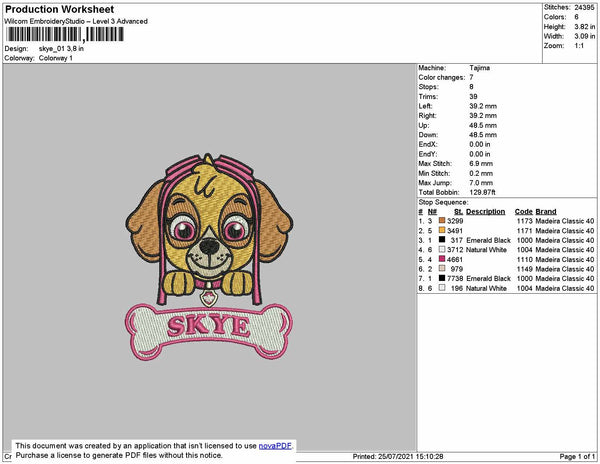Click the barcode under the worksheet title
This screenshot has height=464, width=600.
click(65, 34)
